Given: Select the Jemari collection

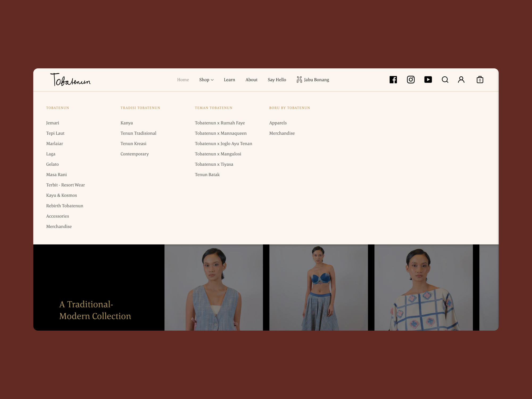Looking at the screenshot, I should (53, 123).
